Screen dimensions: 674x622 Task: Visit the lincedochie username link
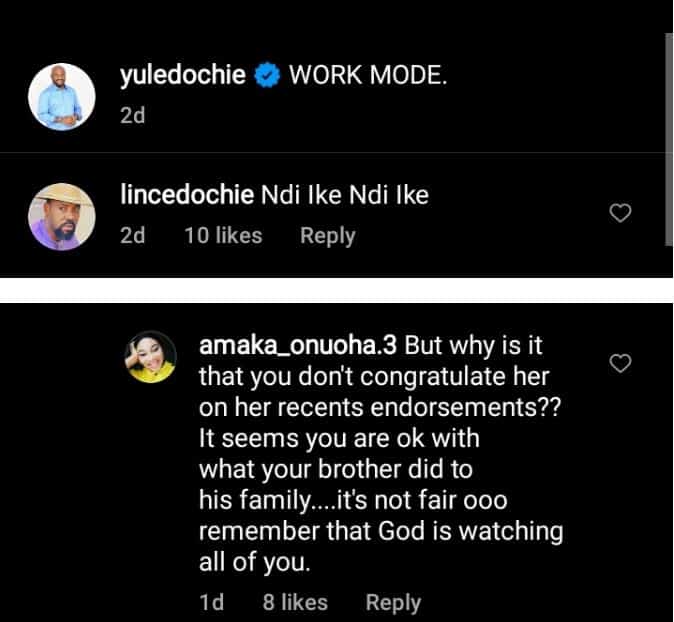(x=190, y=195)
